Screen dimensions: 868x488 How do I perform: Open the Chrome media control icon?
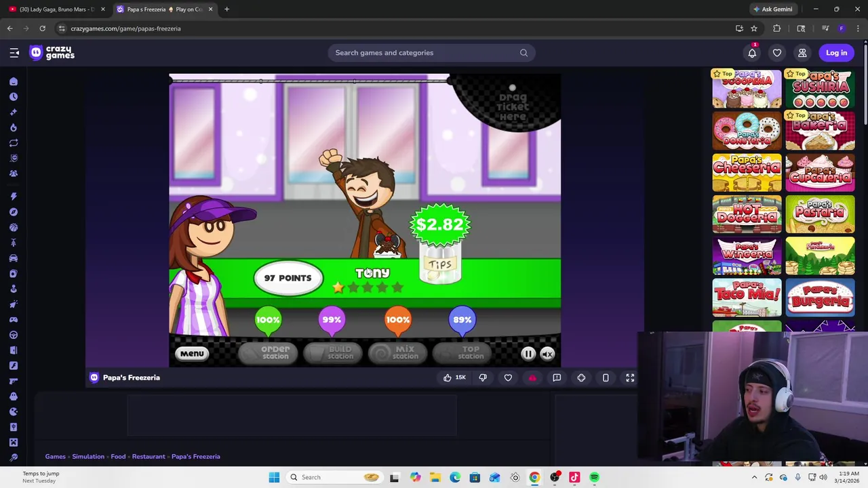tap(825, 28)
